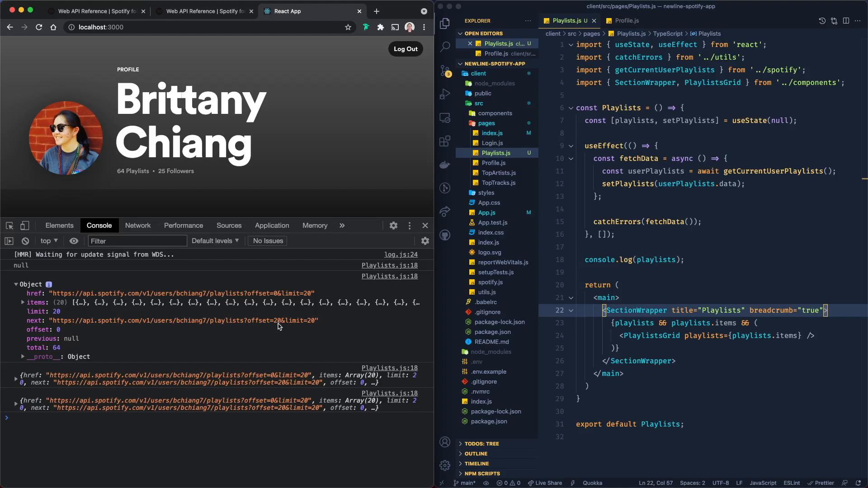Expand the items array in console object
868x488 pixels.
click(23, 302)
